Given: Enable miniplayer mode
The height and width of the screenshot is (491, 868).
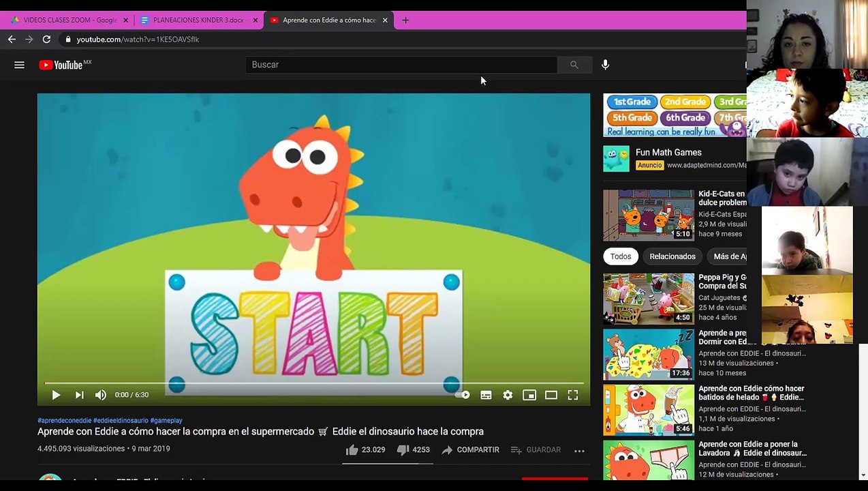Looking at the screenshot, I should point(529,395).
